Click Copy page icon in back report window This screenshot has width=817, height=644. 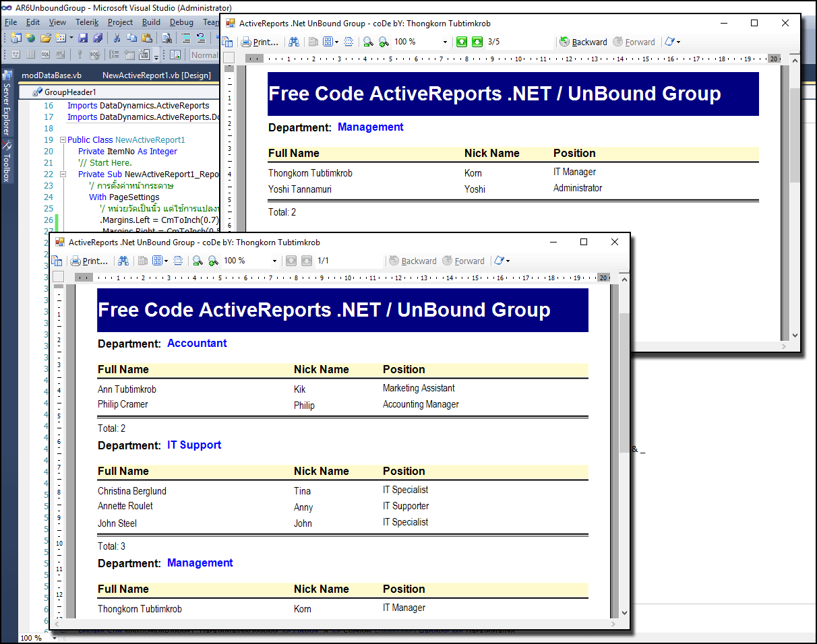tap(313, 42)
